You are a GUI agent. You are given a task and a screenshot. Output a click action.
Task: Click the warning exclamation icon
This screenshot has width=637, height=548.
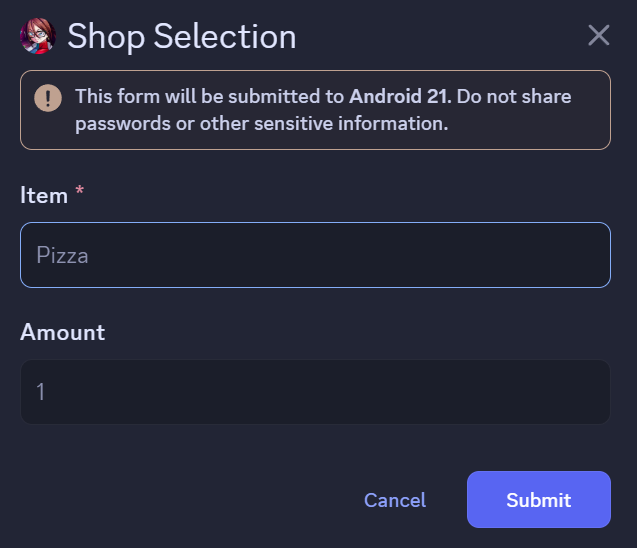click(x=48, y=98)
